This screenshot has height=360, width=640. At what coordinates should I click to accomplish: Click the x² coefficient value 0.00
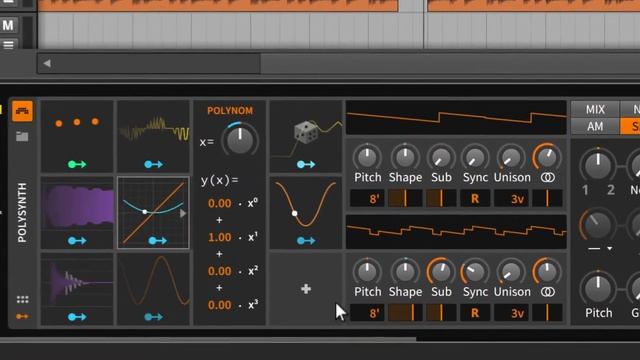click(220, 271)
